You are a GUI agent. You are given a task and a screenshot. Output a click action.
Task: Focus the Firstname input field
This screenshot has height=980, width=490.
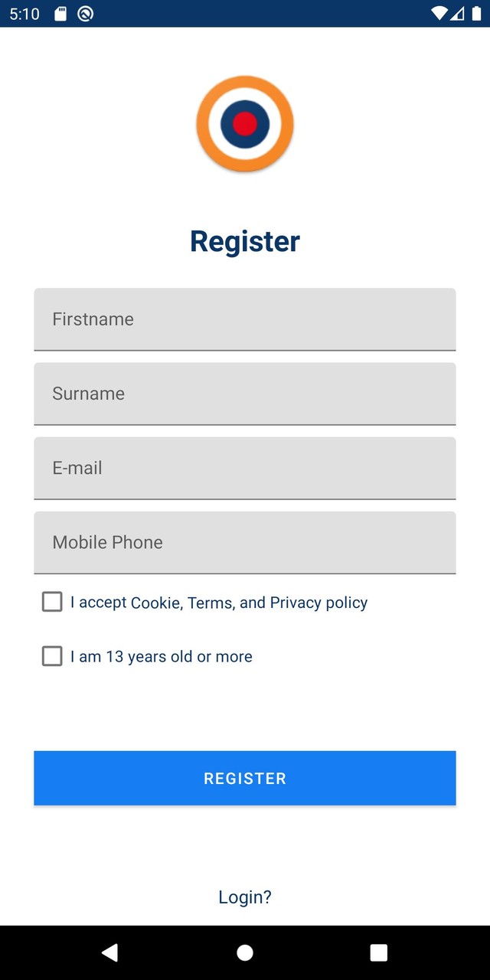coord(245,319)
